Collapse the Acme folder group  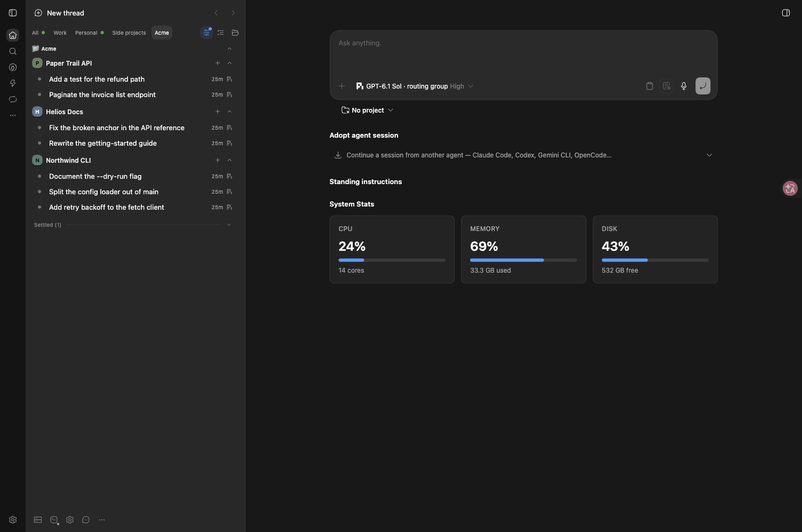coord(229,49)
